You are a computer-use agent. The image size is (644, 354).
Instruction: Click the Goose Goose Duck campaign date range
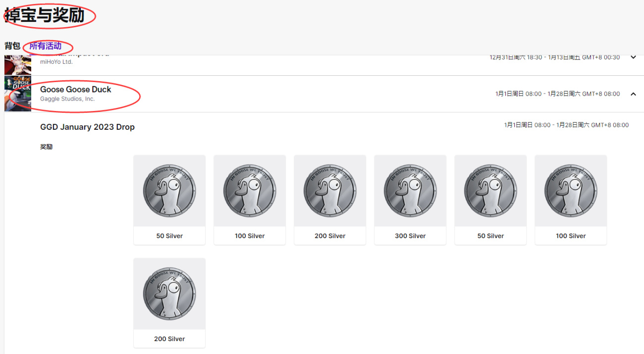pos(557,94)
